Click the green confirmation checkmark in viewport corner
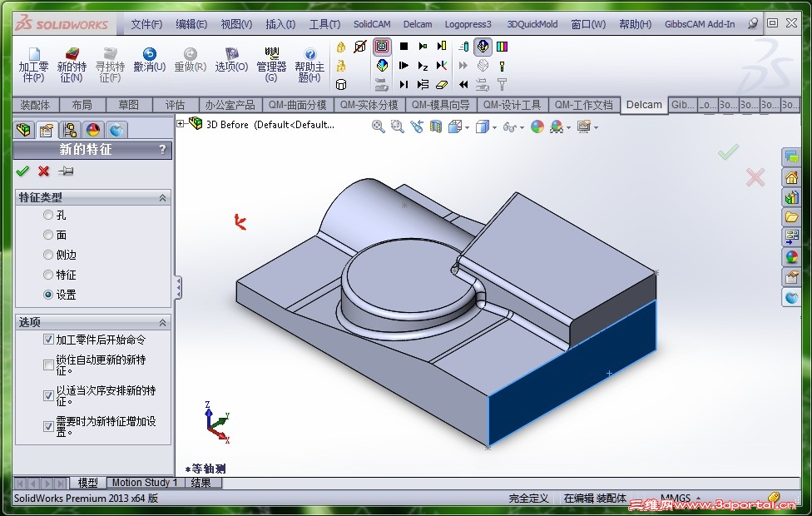 [728, 151]
